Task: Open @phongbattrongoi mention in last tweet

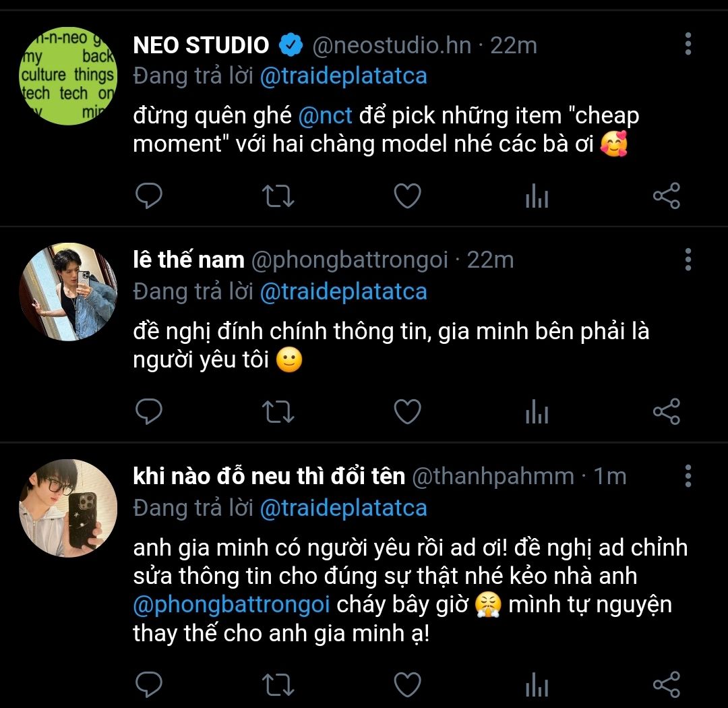Action: [232, 604]
